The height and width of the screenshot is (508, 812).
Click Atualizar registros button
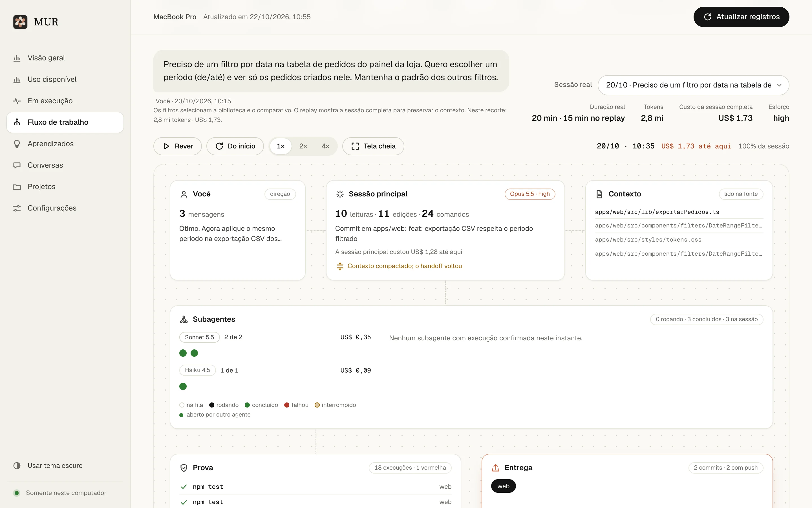(741, 17)
